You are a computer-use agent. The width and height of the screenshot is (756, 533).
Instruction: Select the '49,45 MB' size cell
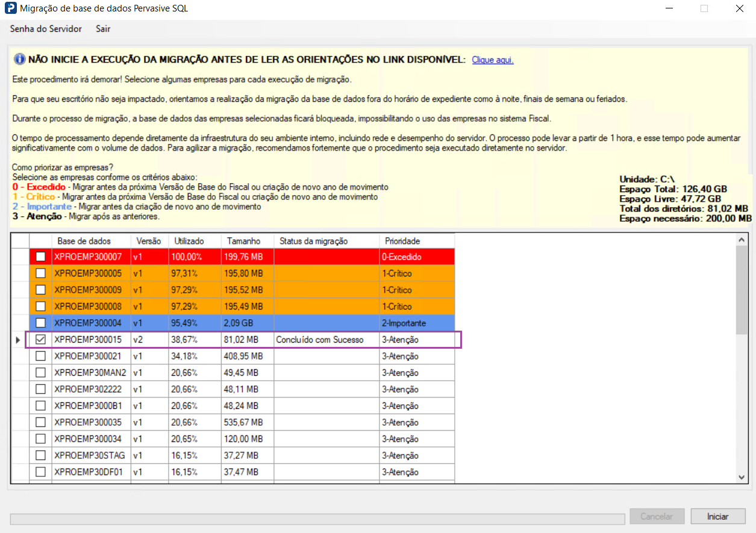(247, 373)
